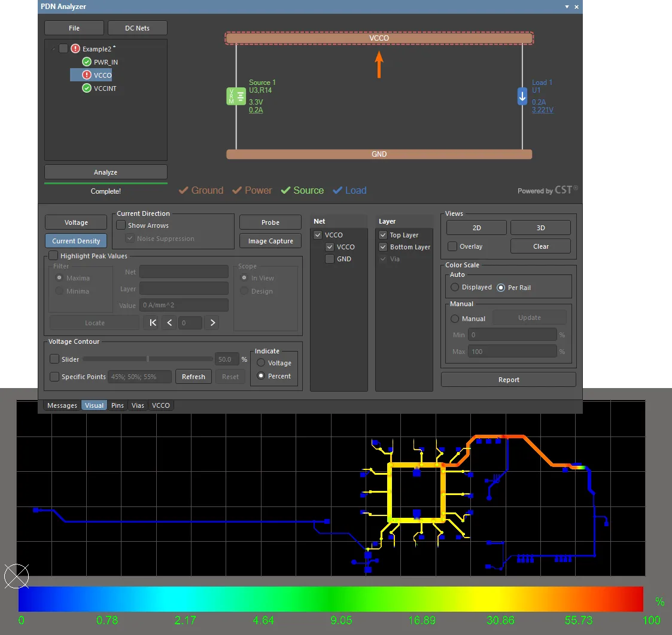Open the DC Nets button

(137, 28)
